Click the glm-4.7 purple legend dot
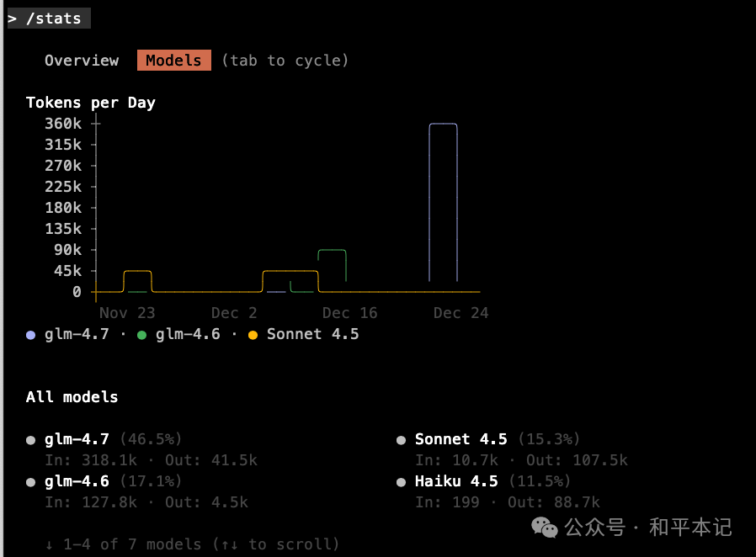 point(31,335)
